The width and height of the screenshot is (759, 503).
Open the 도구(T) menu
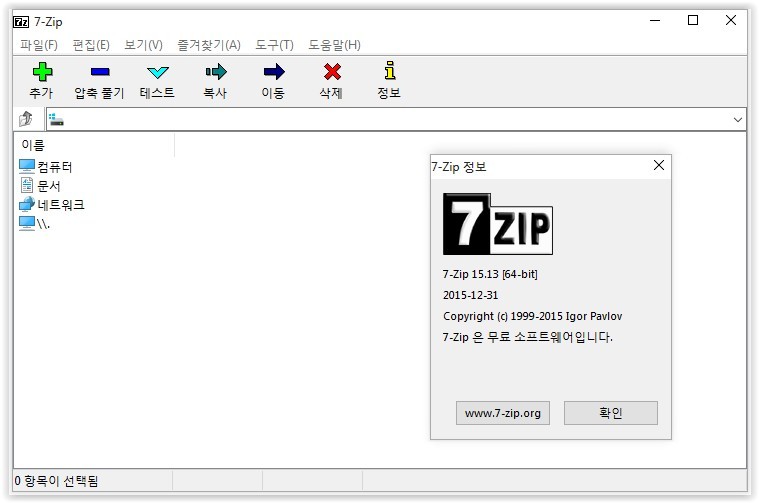(274, 45)
